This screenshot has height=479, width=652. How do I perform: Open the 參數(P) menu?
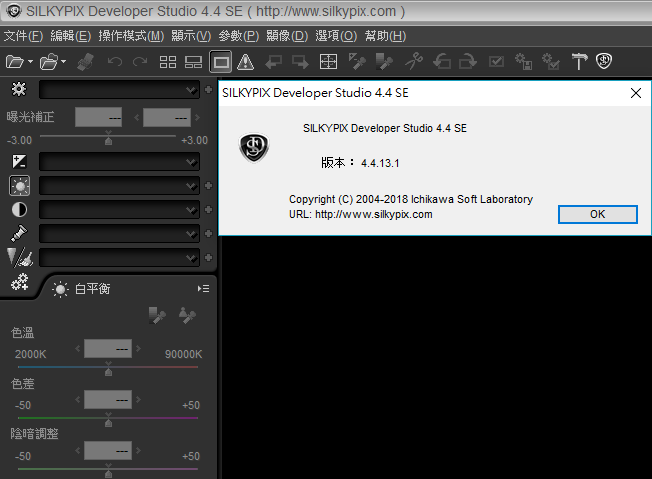[239, 36]
